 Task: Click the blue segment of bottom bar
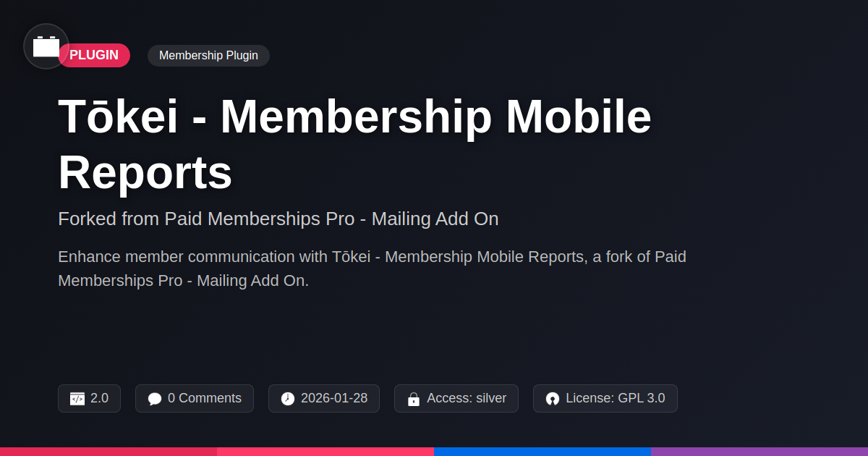(x=542, y=451)
